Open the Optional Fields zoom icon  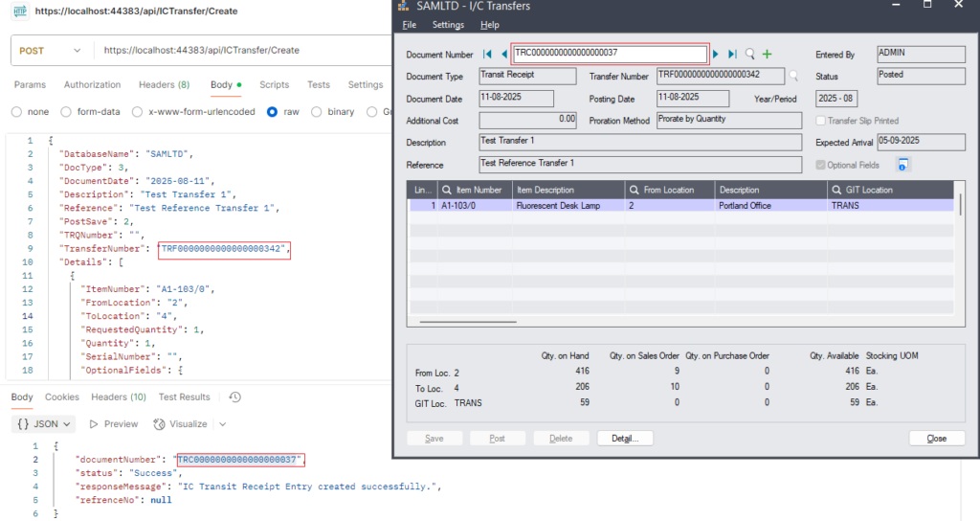click(x=902, y=165)
